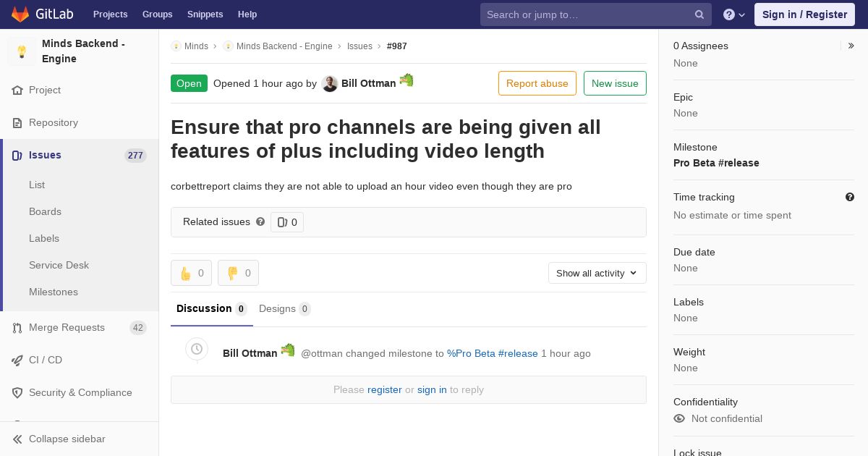Click the Collapse sidebar double-chevron icon
Viewport: 868px width, 456px height.
click(17, 439)
